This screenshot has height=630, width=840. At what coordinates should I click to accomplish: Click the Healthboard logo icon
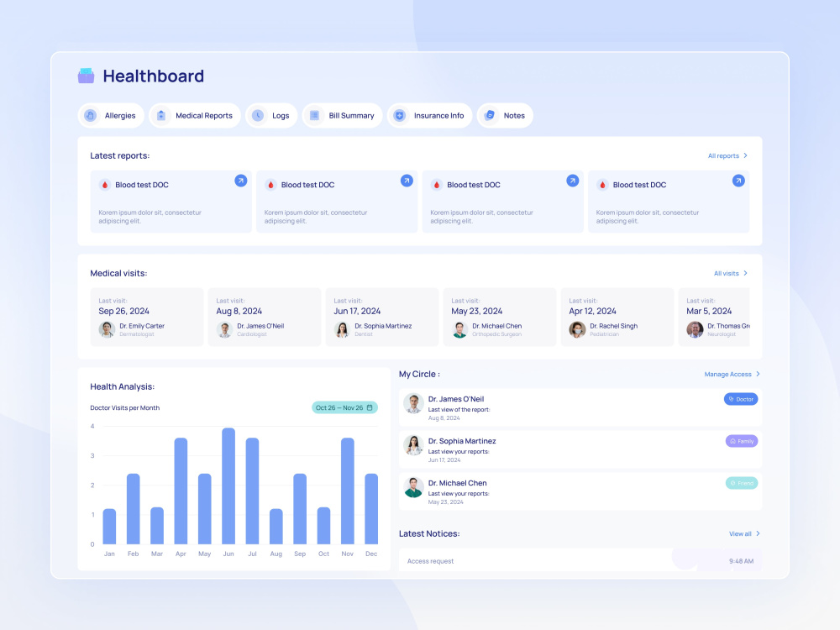pyautogui.click(x=86, y=76)
